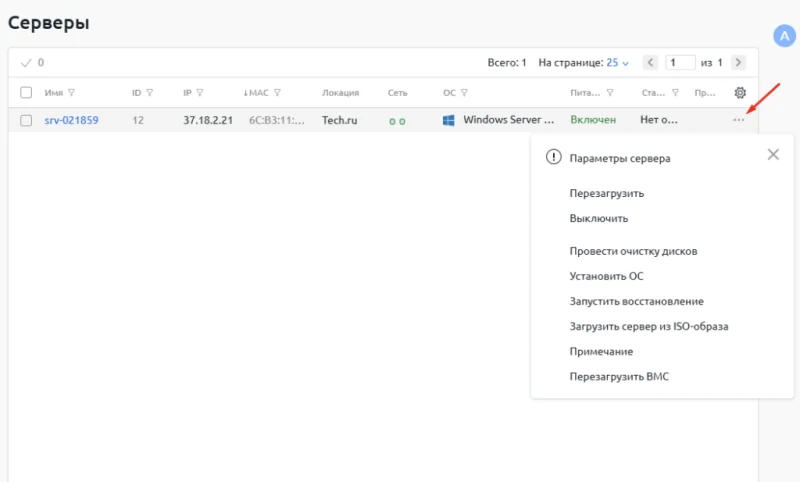
Task: Click the three-dot menu for srv-021859
Action: coord(738,120)
